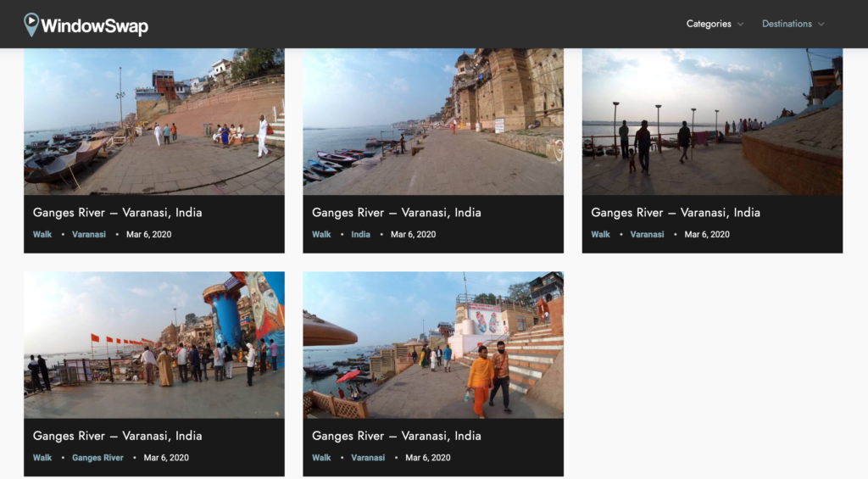
Task: Open the thumbnail showing the blue painted pillar
Action: (154, 344)
